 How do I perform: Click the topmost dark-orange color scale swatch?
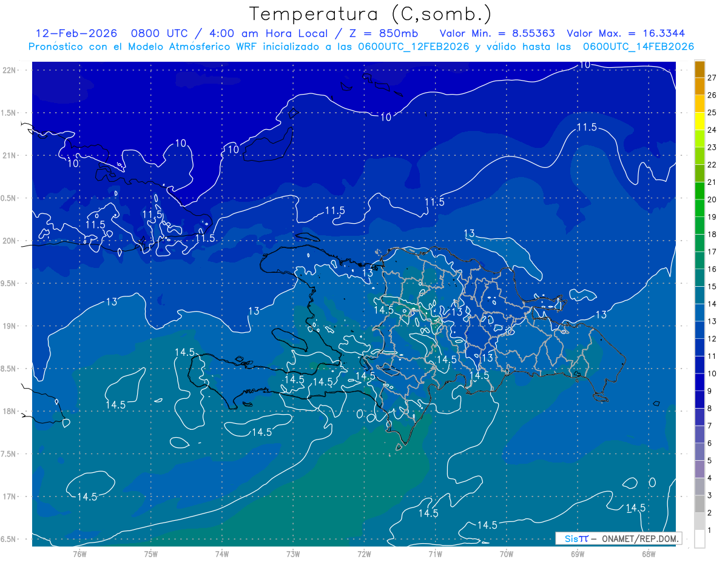pos(699,69)
